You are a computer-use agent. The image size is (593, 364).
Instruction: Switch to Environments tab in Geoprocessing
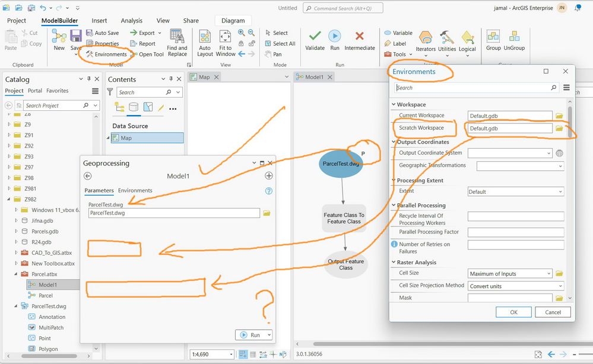coord(135,190)
